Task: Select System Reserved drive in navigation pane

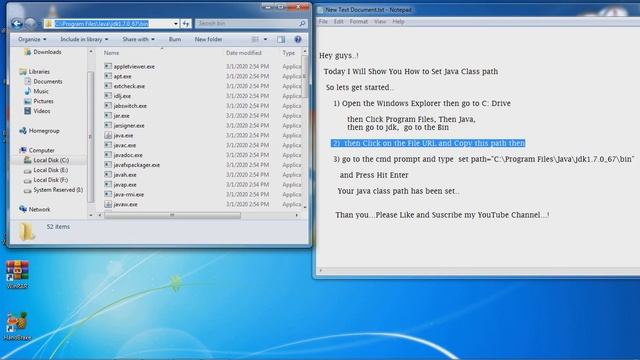Action: 58,190
